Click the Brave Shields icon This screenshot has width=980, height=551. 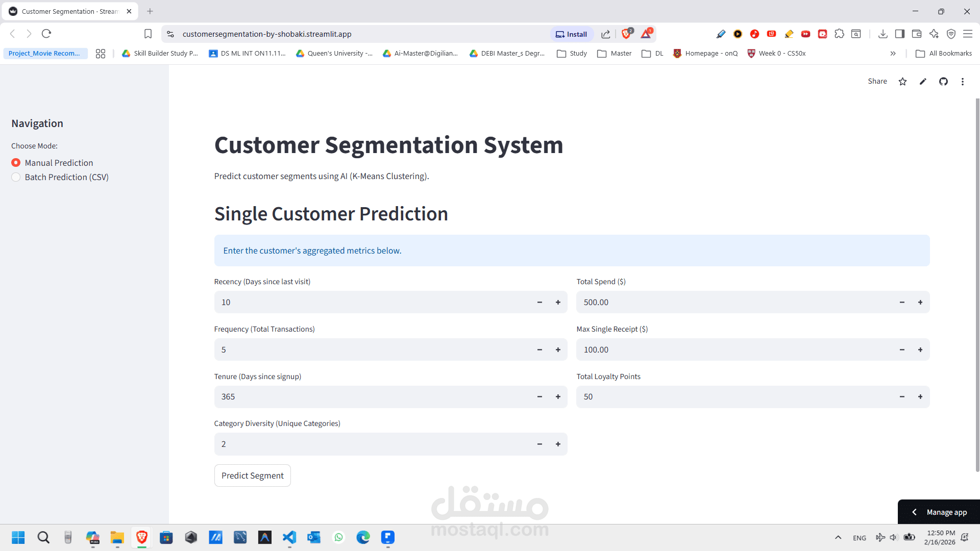click(x=626, y=34)
